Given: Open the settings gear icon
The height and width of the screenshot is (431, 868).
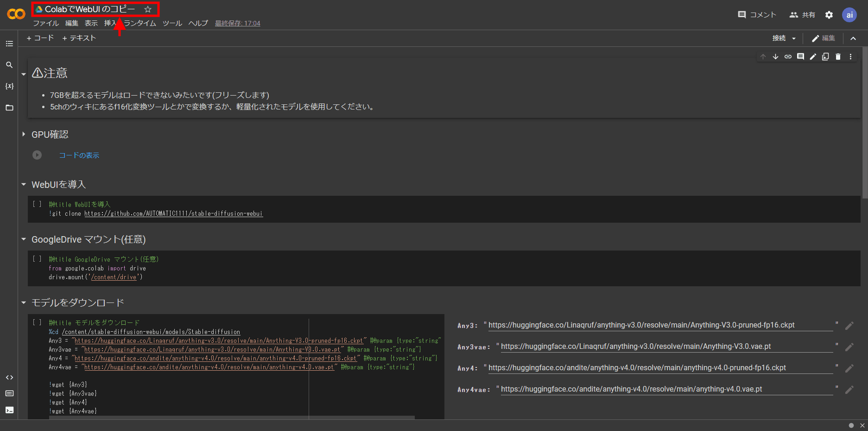Looking at the screenshot, I should (x=829, y=15).
